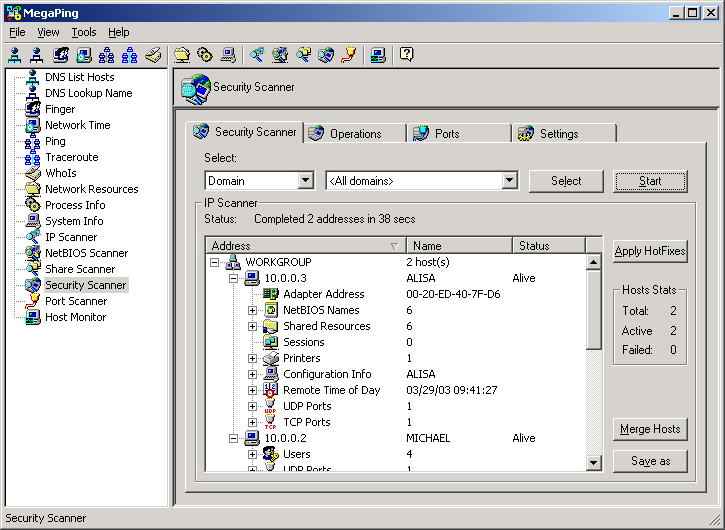Click the Select button

[x=566, y=181]
